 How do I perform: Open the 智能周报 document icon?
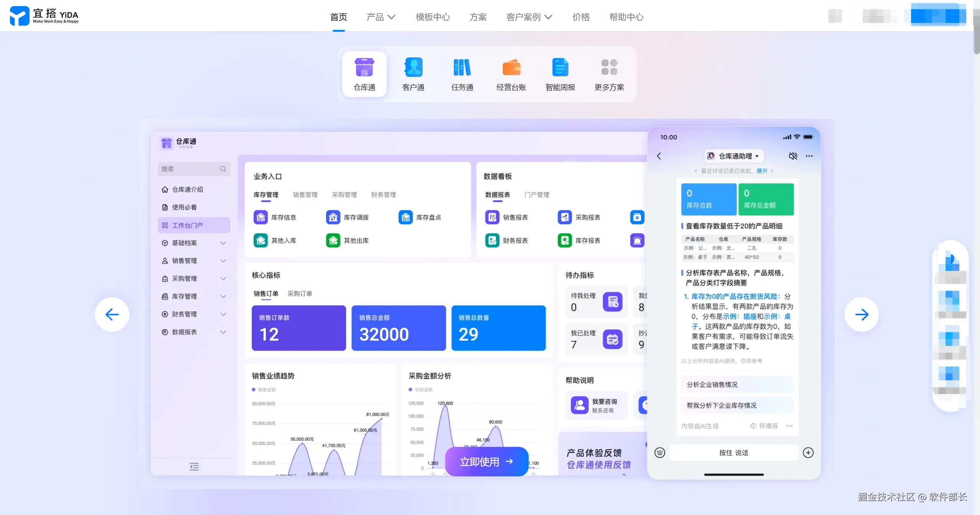[x=560, y=68]
